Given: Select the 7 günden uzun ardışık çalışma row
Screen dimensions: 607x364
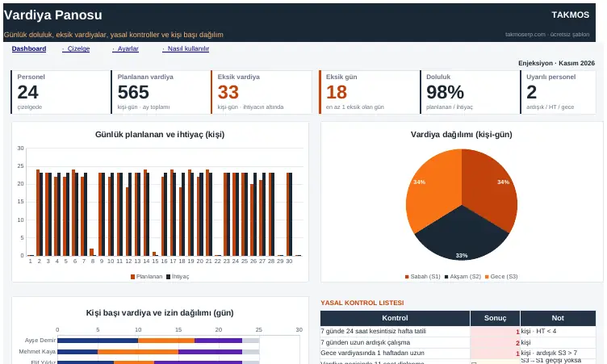Looking at the screenshot, I should pyautogui.click(x=458, y=343).
